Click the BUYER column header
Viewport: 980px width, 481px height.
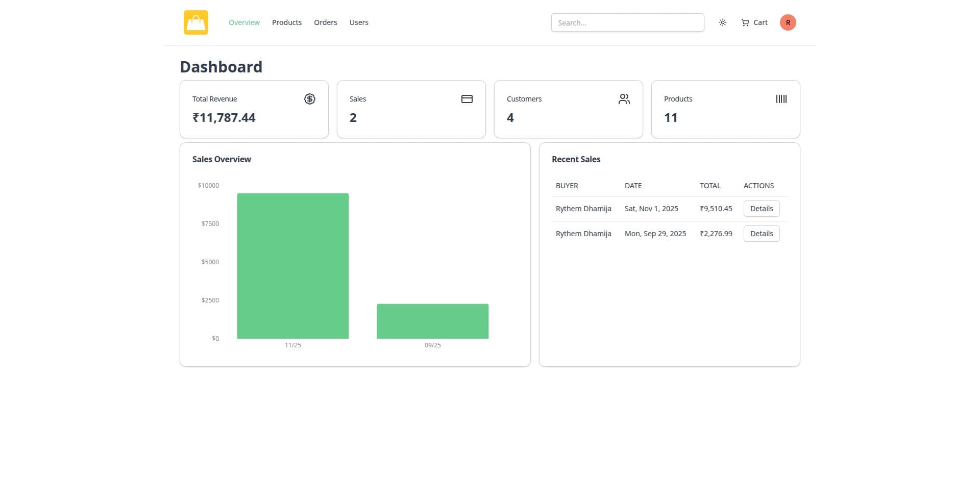click(x=567, y=186)
